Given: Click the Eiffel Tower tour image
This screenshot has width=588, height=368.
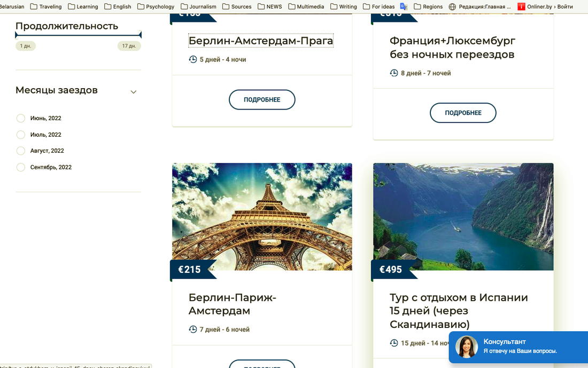Looking at the screenshot, I should [262, 217].
